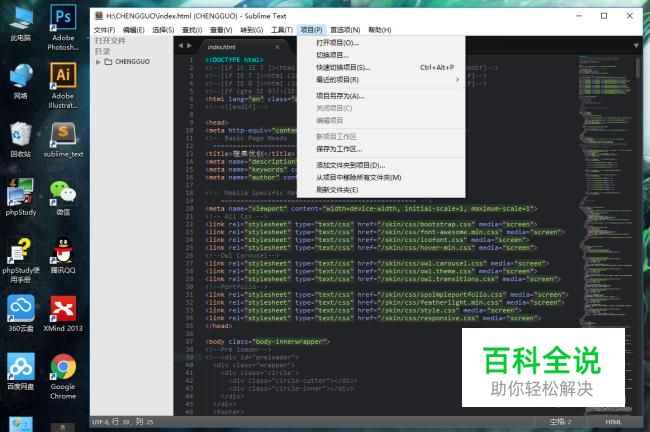The width and height of the screenshot is (650, 432).
Task: Open the 查找(I) menu
Action: pos(192,30)
